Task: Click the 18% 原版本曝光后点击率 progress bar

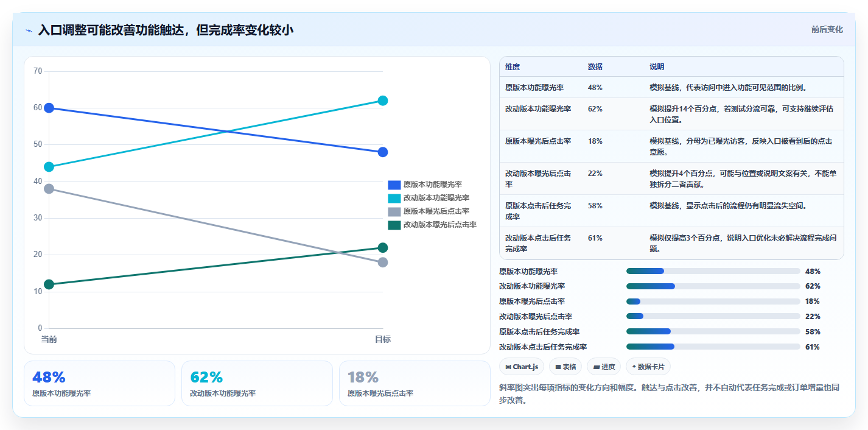Action: click(713, 301)
